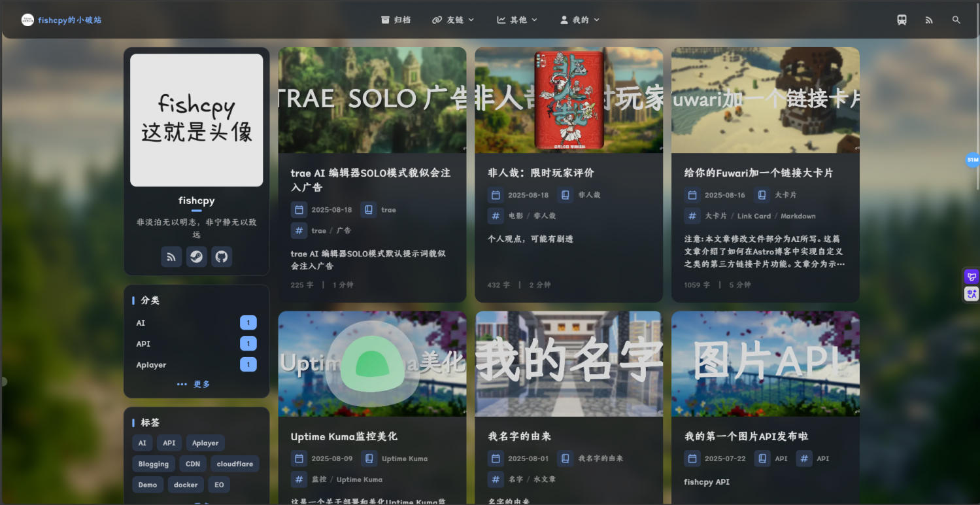Click hashtag icon beside Link Card tags
Viewport: 980px width, 505px height.
(x=692, y=216)
